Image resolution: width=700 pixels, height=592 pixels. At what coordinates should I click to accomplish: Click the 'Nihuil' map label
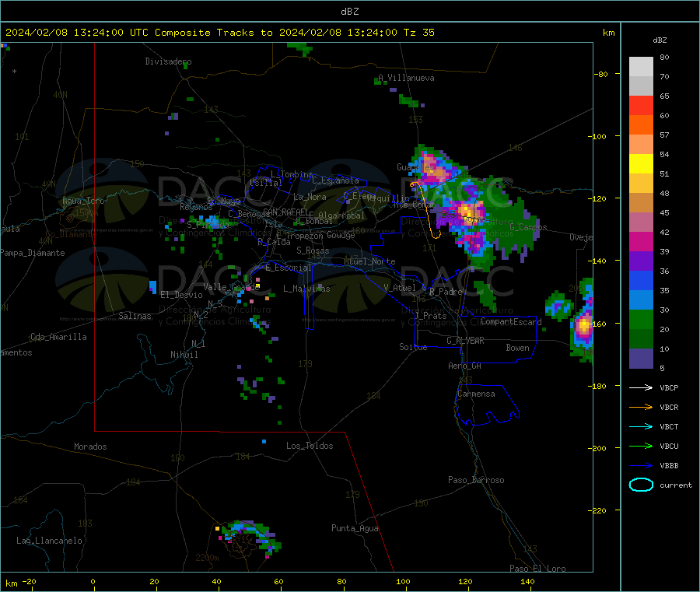pyautogui.click(x=184, y=355)
